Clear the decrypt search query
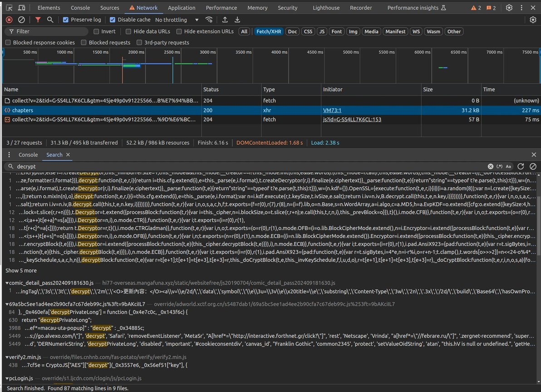This screenshot has width=541, height=392. [490, 166]
